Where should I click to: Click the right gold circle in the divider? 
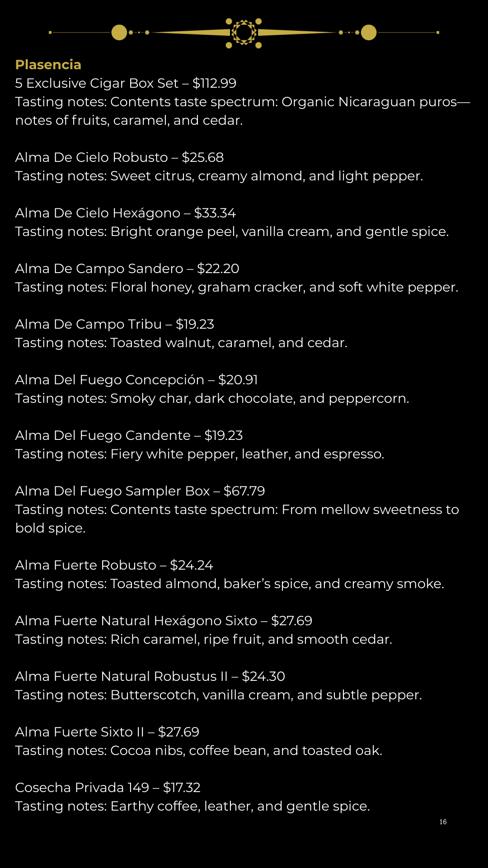[369, 33]
